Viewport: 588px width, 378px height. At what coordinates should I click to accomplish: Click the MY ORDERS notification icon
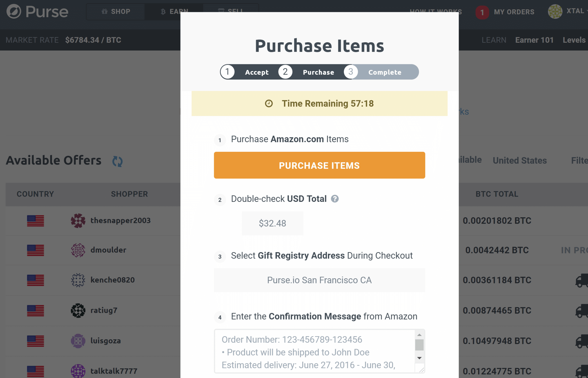[x=481, y=11]
